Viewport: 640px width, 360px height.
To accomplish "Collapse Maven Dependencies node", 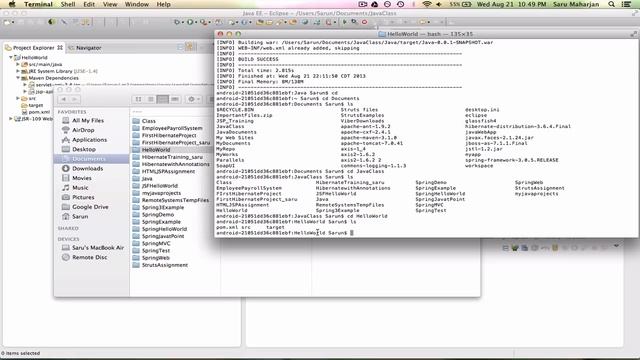I will pos(18,78).
